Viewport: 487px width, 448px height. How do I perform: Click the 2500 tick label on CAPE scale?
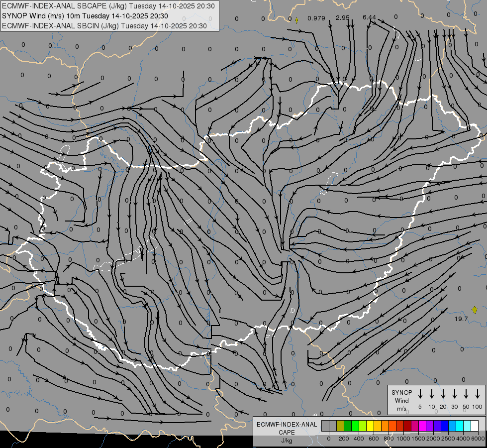click(x=448, y=439)
